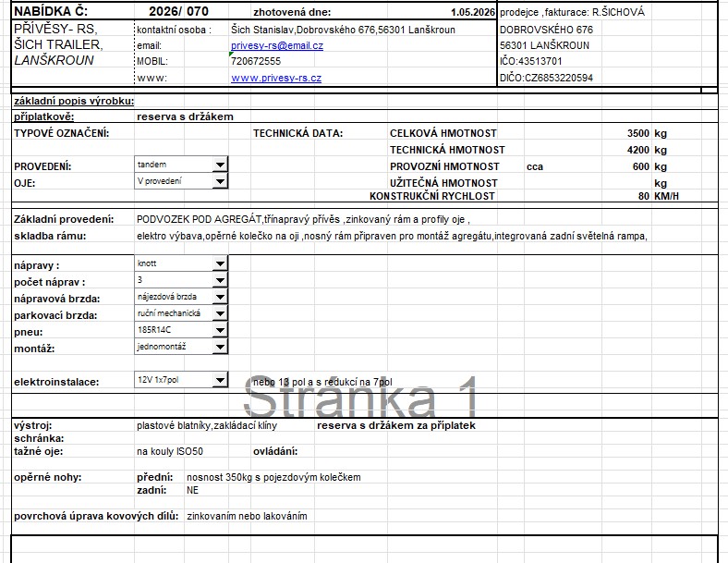Click the skladba rámu: label
This screenshot has width=728, height=563.
(50, 236)
